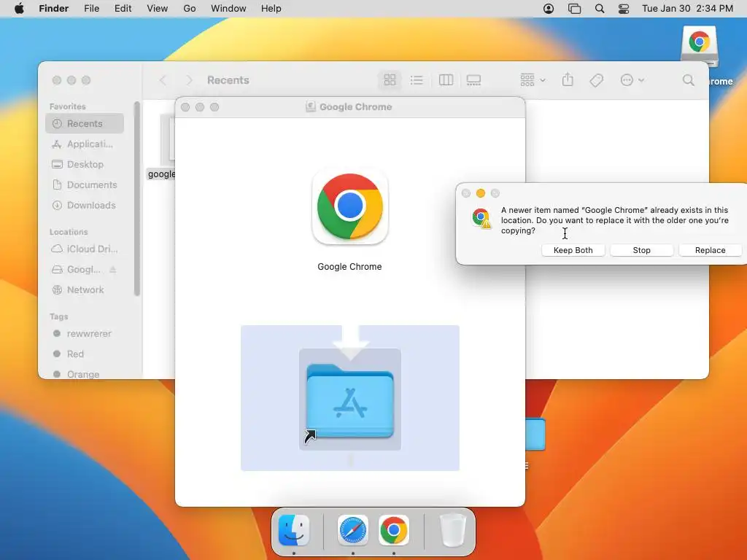Click the Google Chrome app icon in installer window
The image size is (747, 560).
click(349, 206)
